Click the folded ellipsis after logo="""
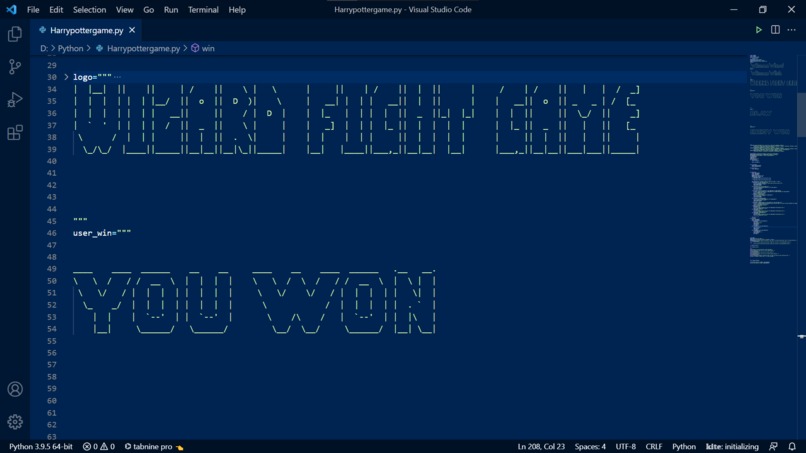This screenshot has width=806, height=453. tap(117, 77)
